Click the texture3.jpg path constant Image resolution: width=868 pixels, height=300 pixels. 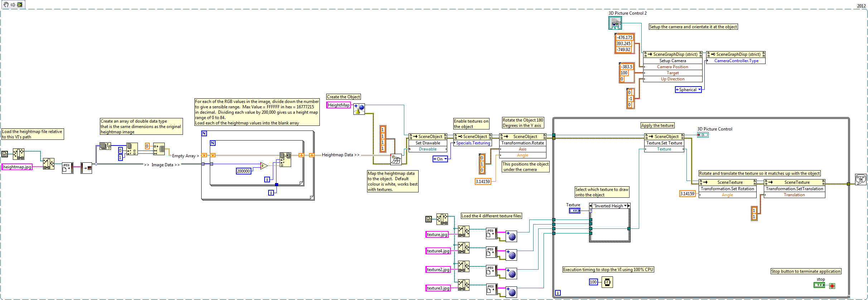click(x=438, y=288)
